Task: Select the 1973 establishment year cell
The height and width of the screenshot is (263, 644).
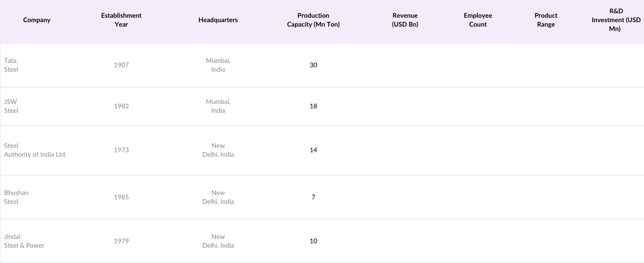Action: click(x=121, y=150)
